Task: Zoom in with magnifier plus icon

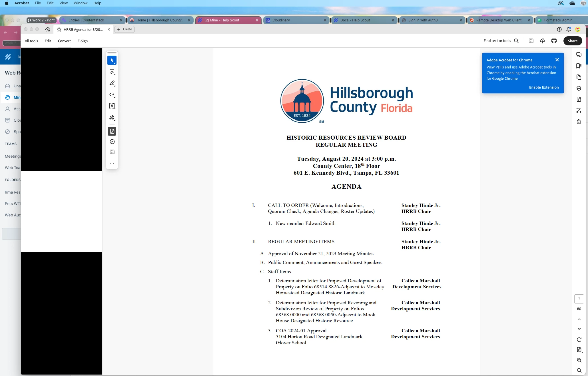Action: 579,360
